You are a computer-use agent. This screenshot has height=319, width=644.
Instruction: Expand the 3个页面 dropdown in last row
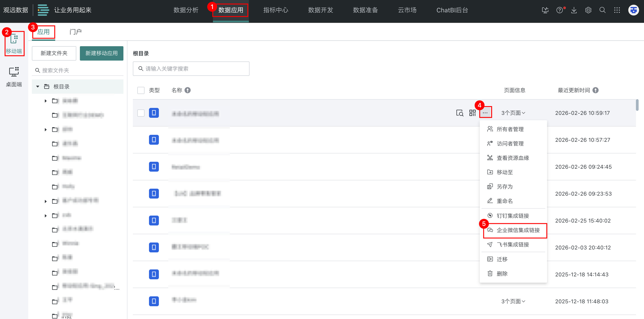[x=513, y=301]
